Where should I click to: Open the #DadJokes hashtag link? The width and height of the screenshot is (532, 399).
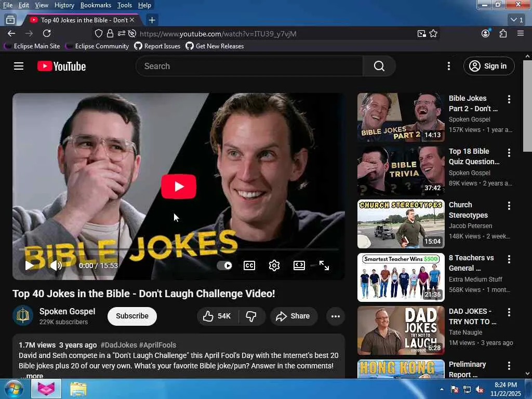click(119, 345)
